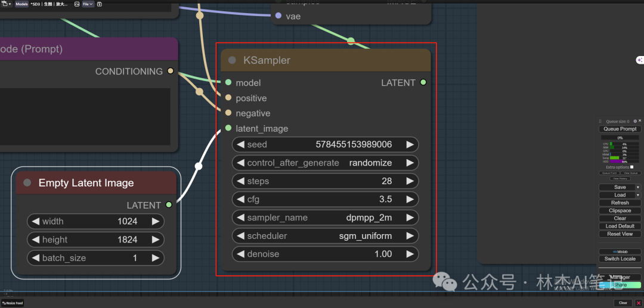Click the KSampler negative input port

coord(228,113)
